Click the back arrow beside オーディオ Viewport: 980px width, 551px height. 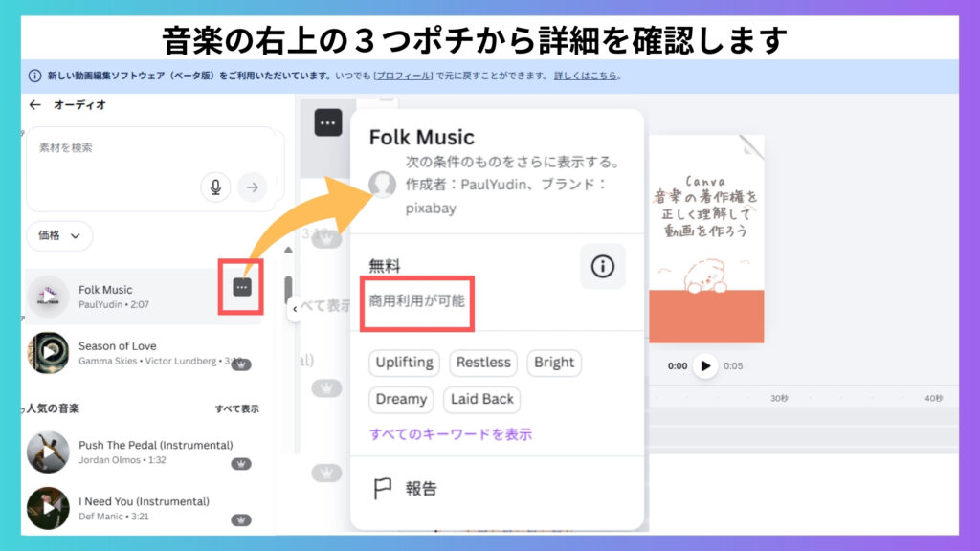tap(35, 105)
